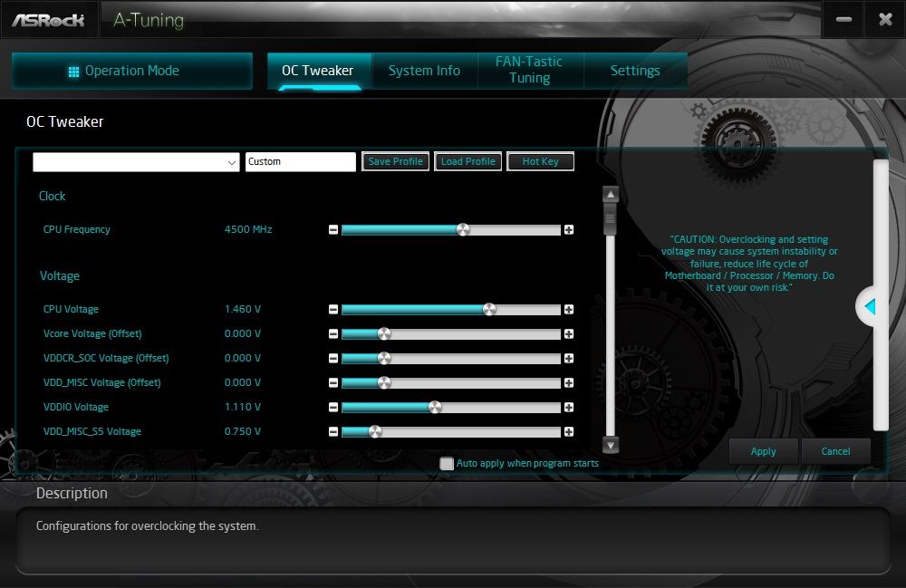The width and height of the screenshot is (906, 588).
Task: Switch to the OC Tweaker tab
Action: coord(320,71)
